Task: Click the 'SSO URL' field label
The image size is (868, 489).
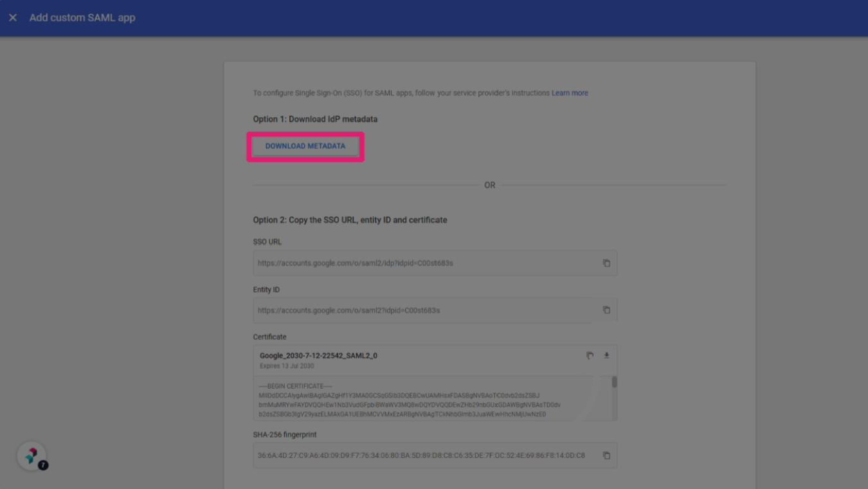Action: (267, 242)
